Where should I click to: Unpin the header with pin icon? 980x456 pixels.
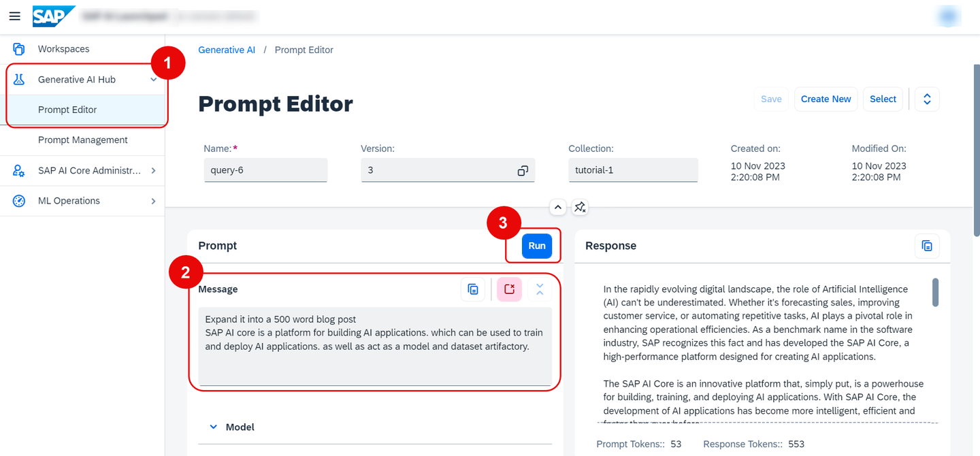coord(580,207)
